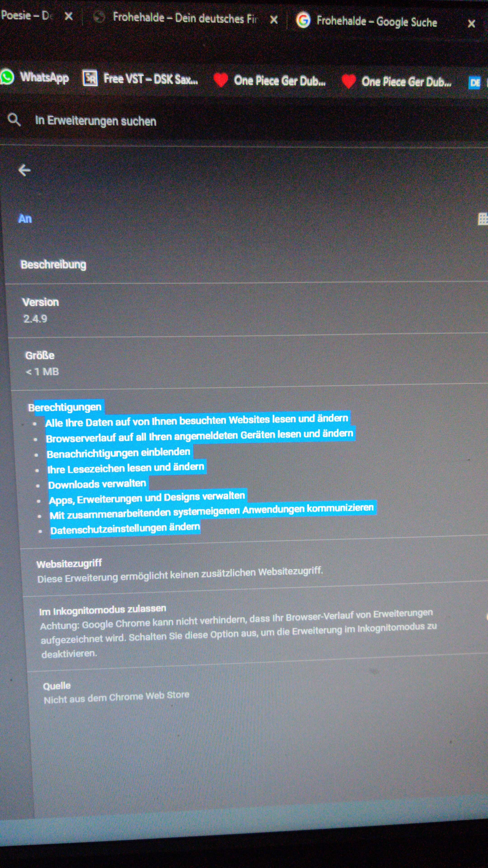Screen dimensions: 488x868
Task: Close the 'Frohehalde – Dein deutsches' tab
Action: 274,20
